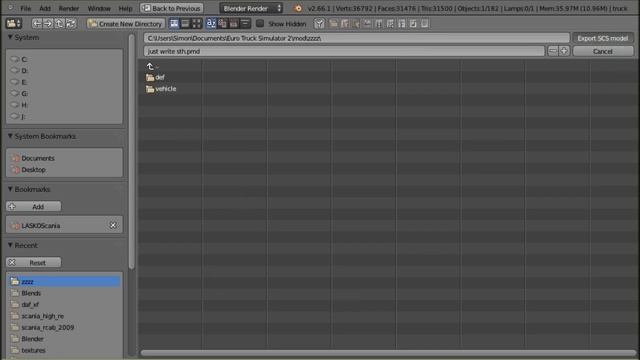Select zzzz in Recent list
Screen dimensions: 640x360
point(64,282)
